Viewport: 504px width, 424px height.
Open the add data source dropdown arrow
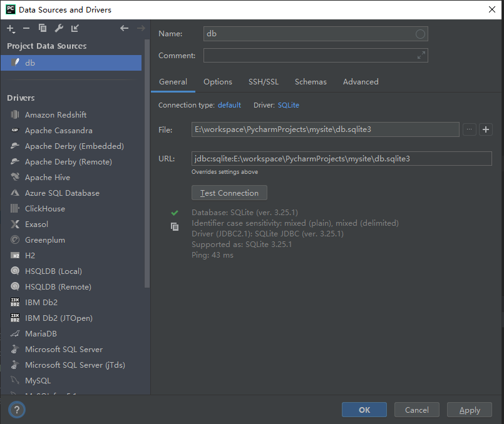[13, 31]
